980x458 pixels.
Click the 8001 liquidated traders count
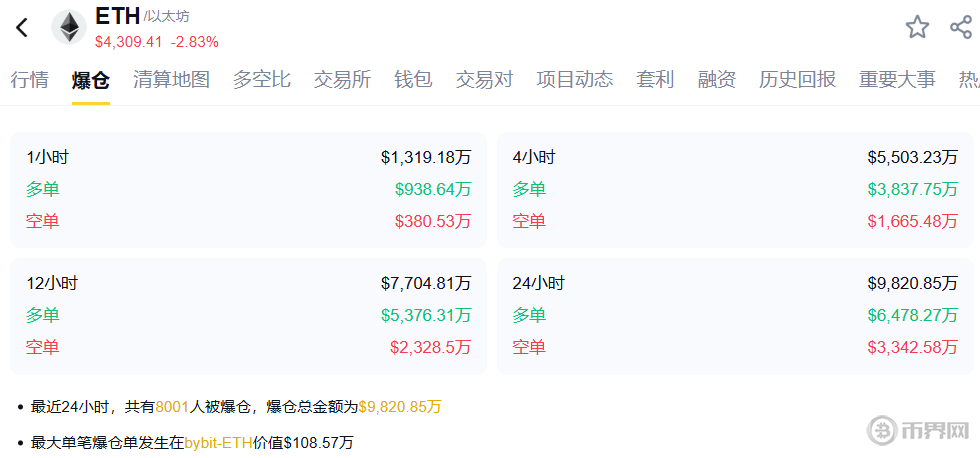[x=171, y=407]
